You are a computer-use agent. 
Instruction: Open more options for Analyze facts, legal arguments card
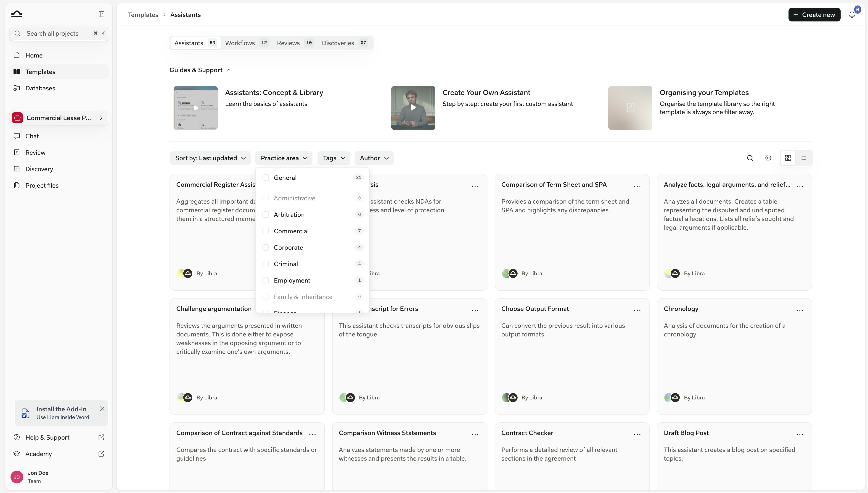(x=800, y=186)
